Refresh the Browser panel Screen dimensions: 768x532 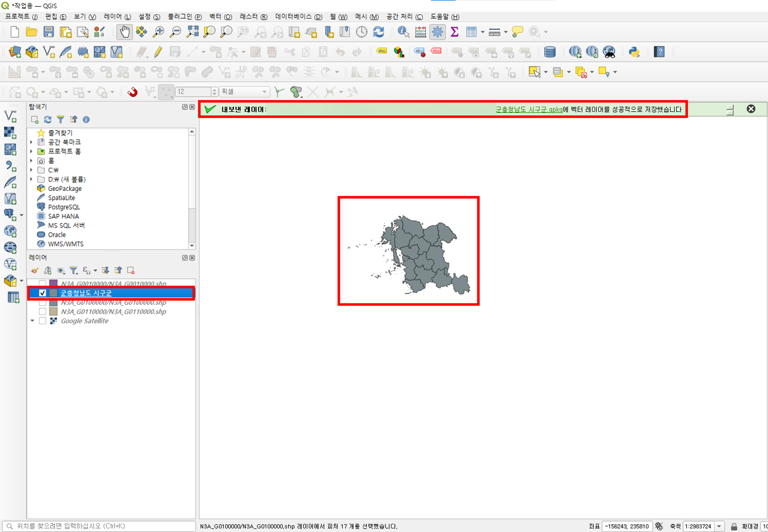pyautogui.click(x=48, y=120)
